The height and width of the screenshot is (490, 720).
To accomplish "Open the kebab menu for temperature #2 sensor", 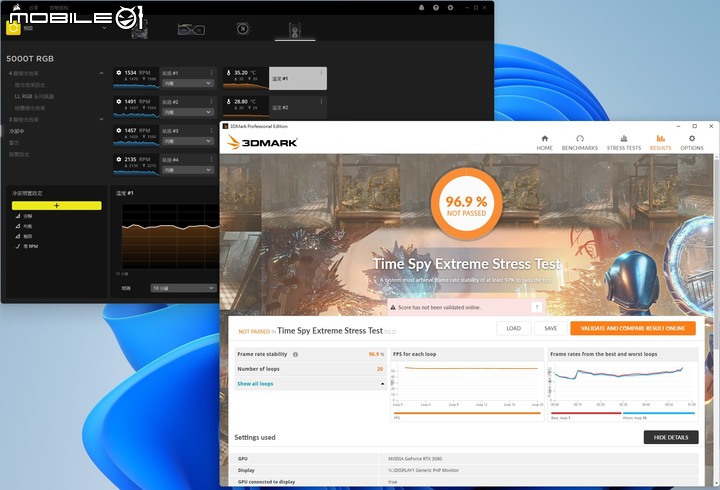I will (x=321, y=101).
